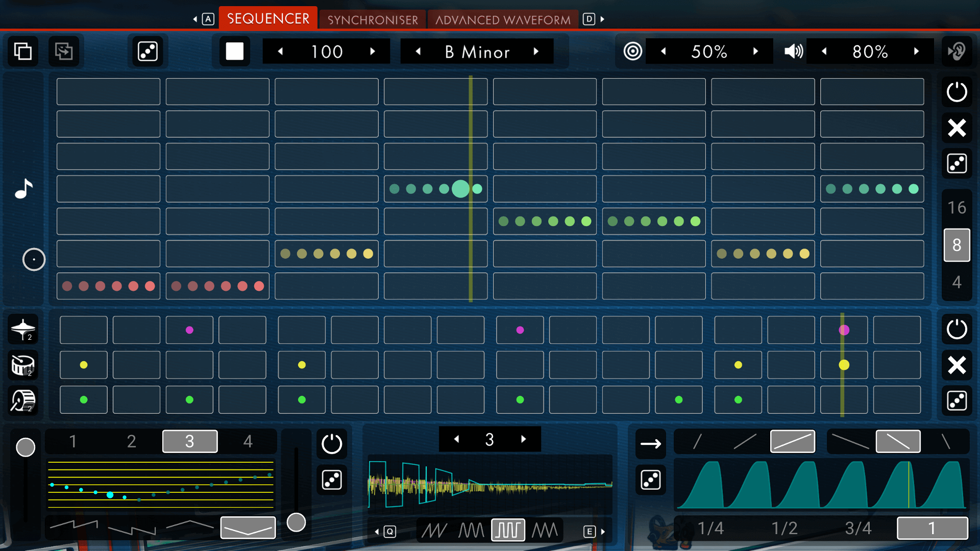Select the snare drum track icon
The height and width of the screenshot is (551, 980).
coord(23,365)
